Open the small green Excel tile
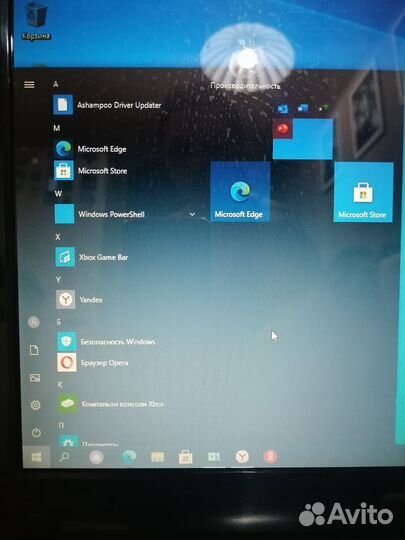Screen dimensions: 405x540 [x=323, y=108]
